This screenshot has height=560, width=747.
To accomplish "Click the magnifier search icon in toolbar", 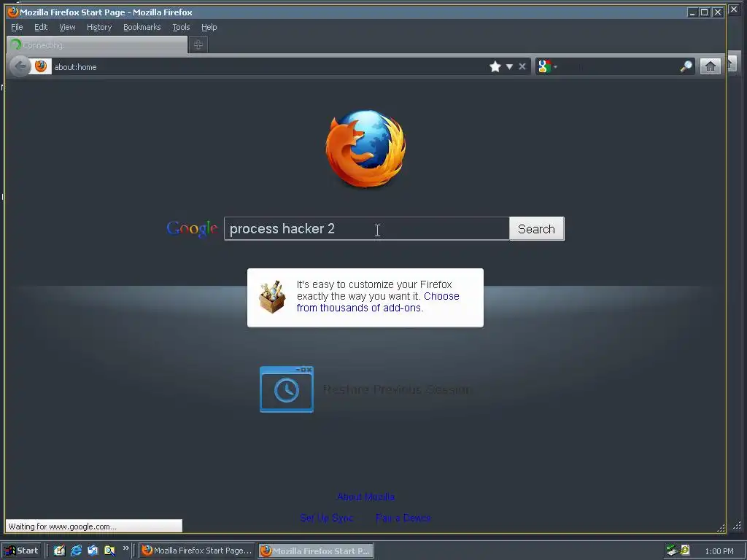I will click(686, 66).
